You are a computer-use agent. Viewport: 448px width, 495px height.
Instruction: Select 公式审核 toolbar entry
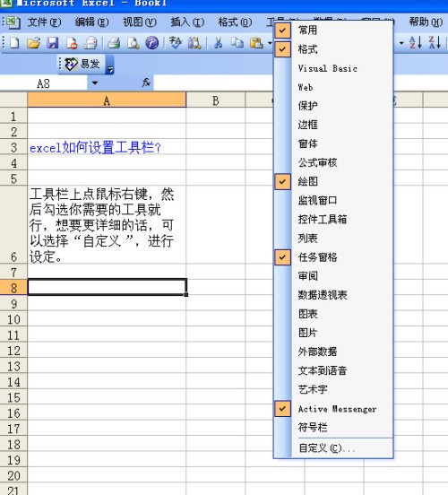333,162
